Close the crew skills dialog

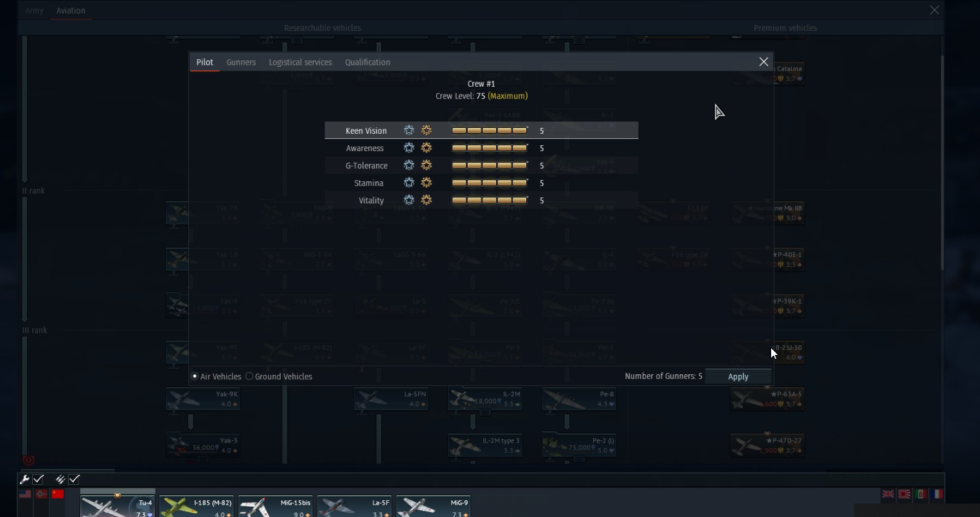coord(763,62)
